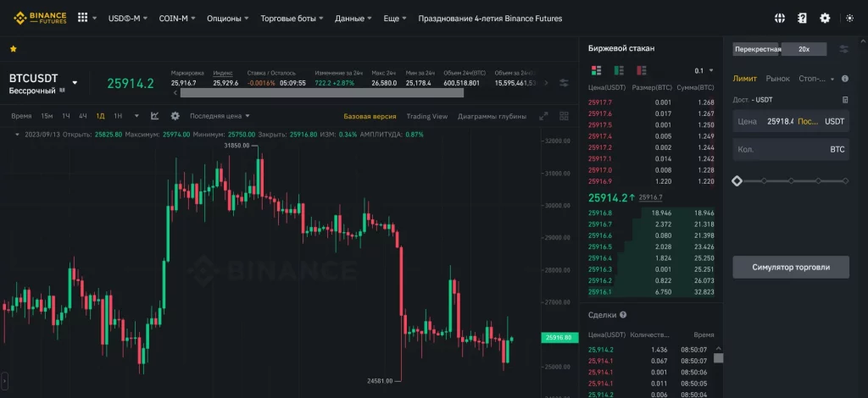Screen dimensions: 868x398
Task: Open the Стоп order type dropdown
Action: pyautogui.click(x=816, y=79)
